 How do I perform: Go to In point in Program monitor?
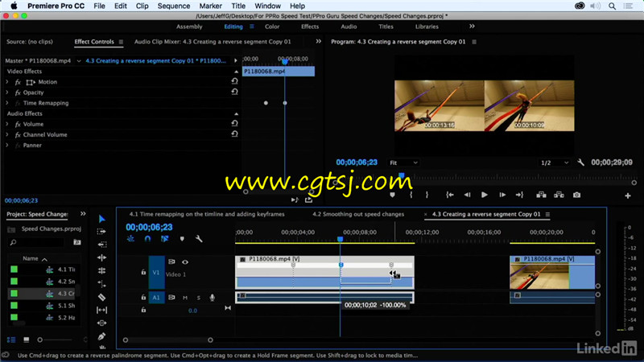pyautogui.click(x=450, y=195)
